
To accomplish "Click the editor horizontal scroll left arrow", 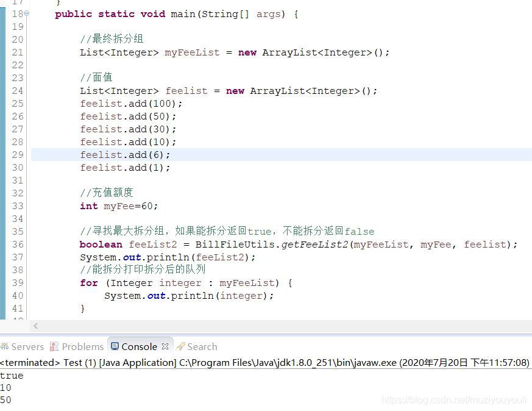I will 35,326.
